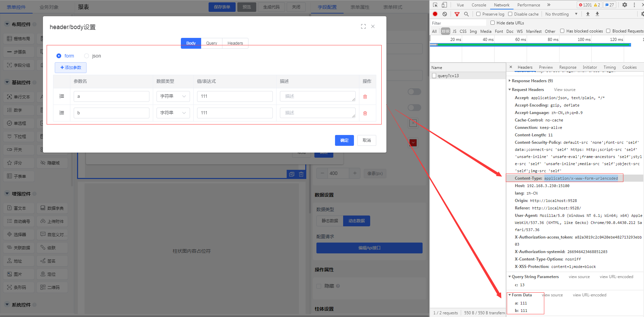
Task: Open DevTools settings gear
Action: coord(625,5)
